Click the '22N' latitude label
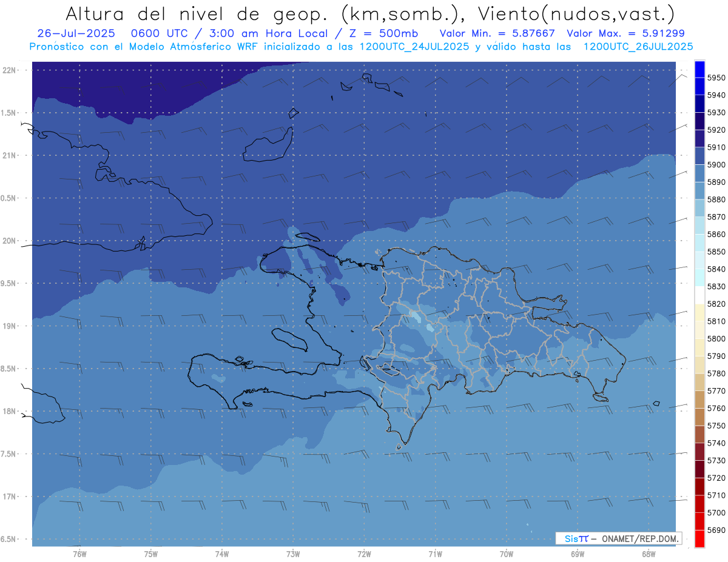 10,70
